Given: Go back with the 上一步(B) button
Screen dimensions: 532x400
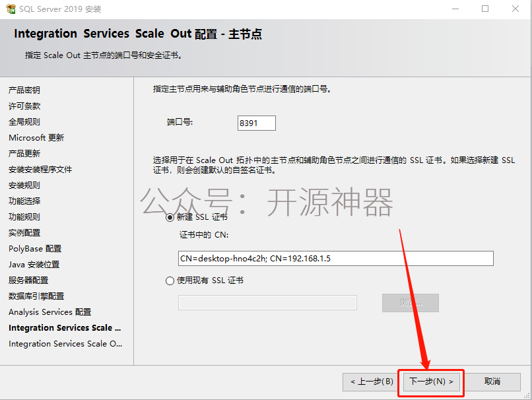Looking at the screenshot, I should point(371,382).
